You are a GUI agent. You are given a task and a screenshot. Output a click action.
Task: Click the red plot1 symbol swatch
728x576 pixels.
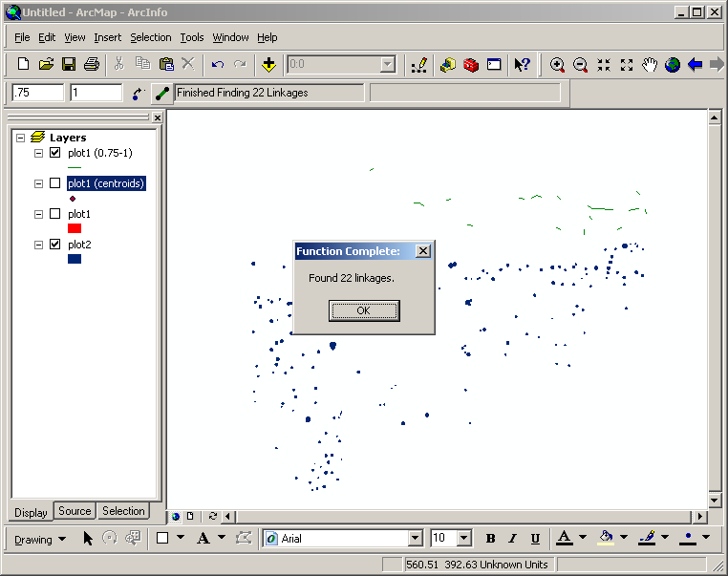click(75, 228)
